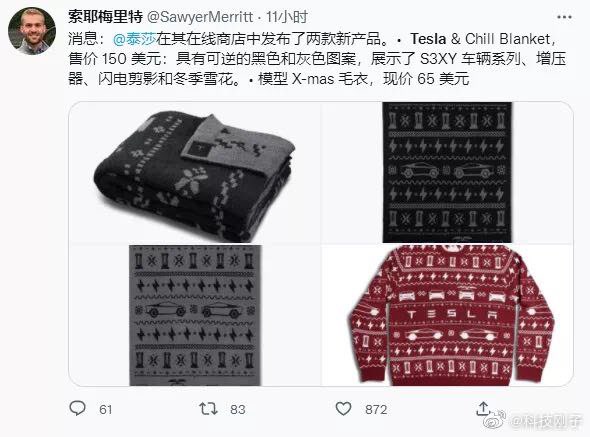Click the 索耶梅里特 display name
Image resolution: width=590 pixels, height=437 pixels.
105,17
